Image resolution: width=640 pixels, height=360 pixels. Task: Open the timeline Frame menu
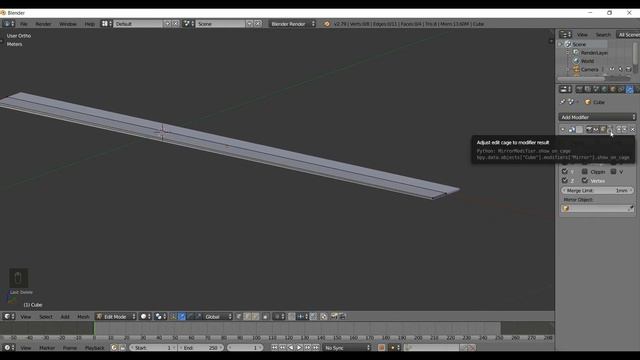coord(70,348)
